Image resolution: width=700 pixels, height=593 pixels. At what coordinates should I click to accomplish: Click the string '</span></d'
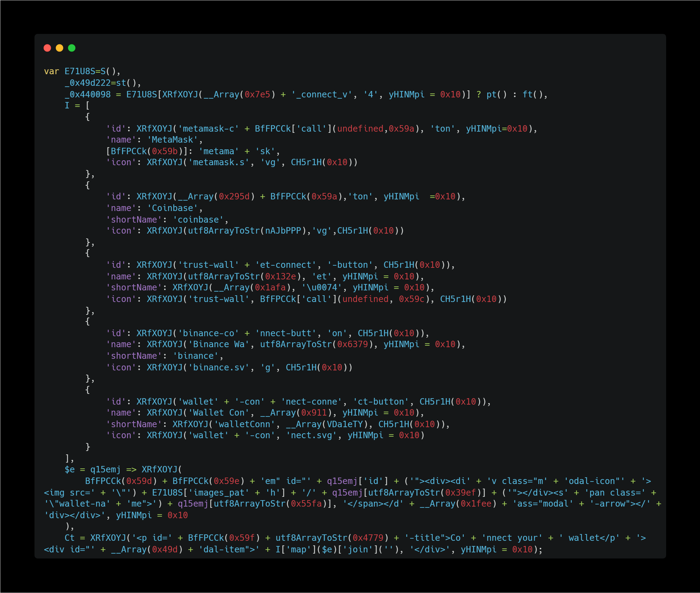[373, 504]
